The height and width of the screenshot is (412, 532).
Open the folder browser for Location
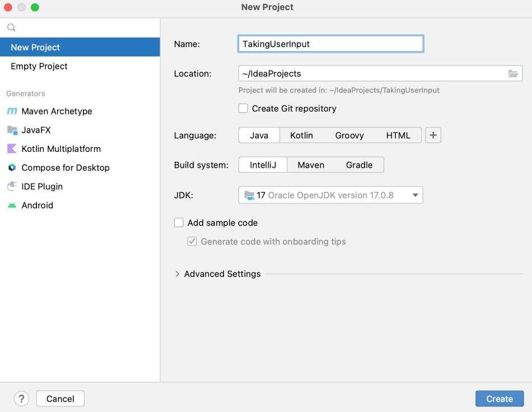(514, 73)
